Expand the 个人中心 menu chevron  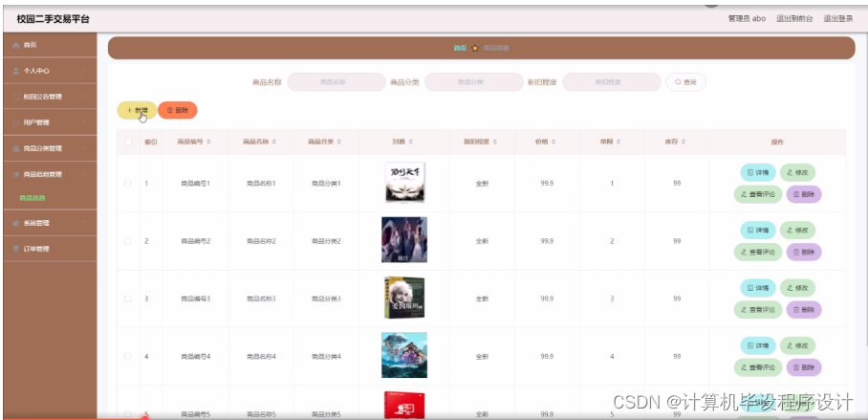[x=85, y=71]
